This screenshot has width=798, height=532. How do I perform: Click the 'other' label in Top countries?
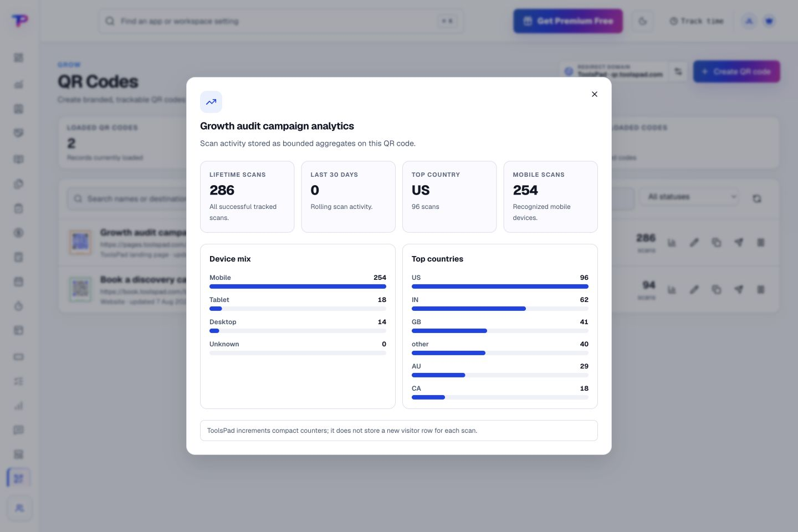coord(420,344)
